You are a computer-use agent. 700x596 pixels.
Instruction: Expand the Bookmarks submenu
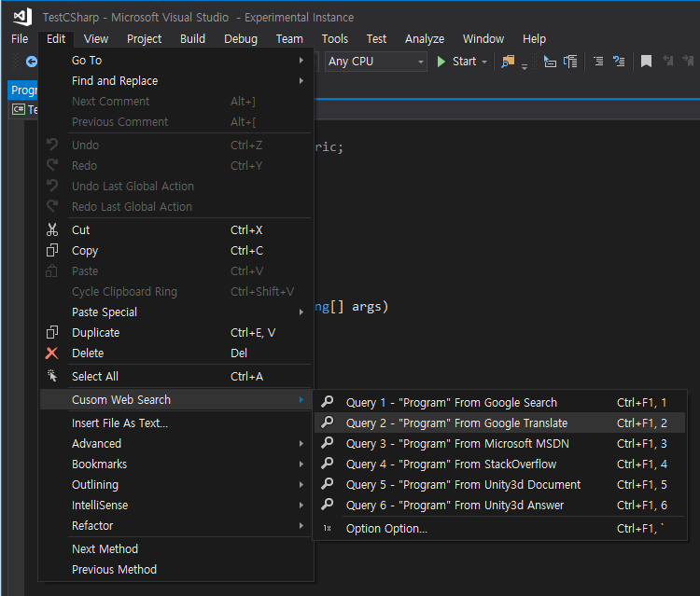click(x=176, y=464)
